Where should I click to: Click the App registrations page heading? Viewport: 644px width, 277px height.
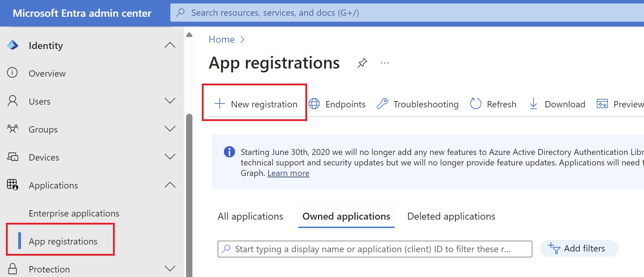click(x=274, y=63)
